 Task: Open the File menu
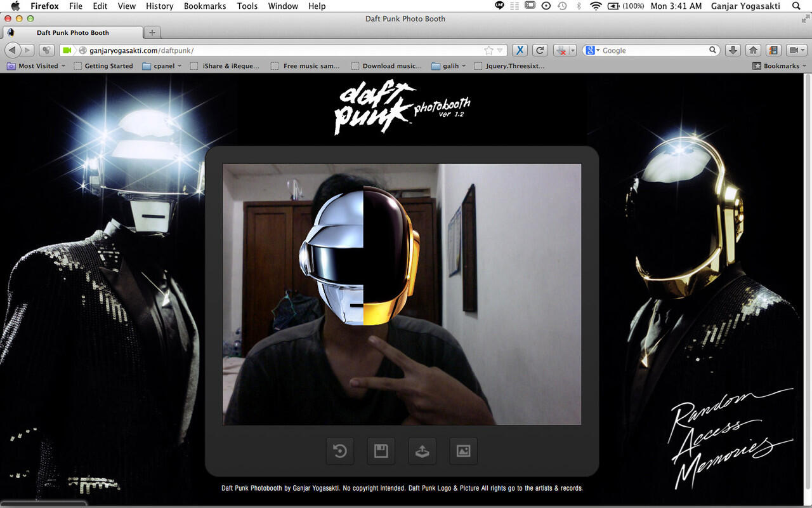(75, 6)
